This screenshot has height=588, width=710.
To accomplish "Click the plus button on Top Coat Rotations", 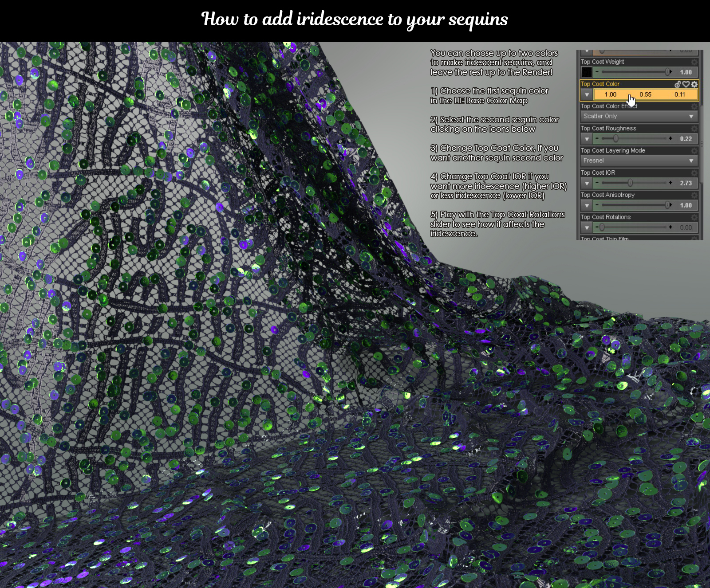I will click(671, 227).
